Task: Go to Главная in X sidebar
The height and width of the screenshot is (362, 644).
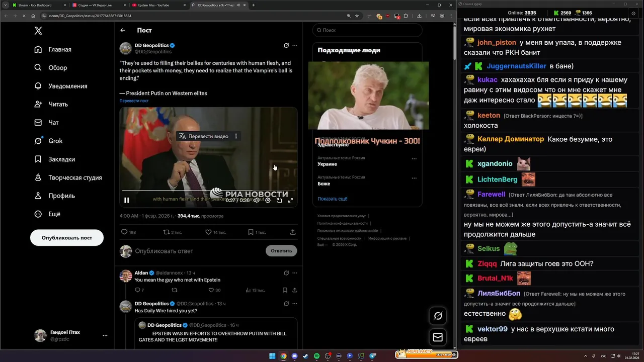Action: [x=53, y=49]
